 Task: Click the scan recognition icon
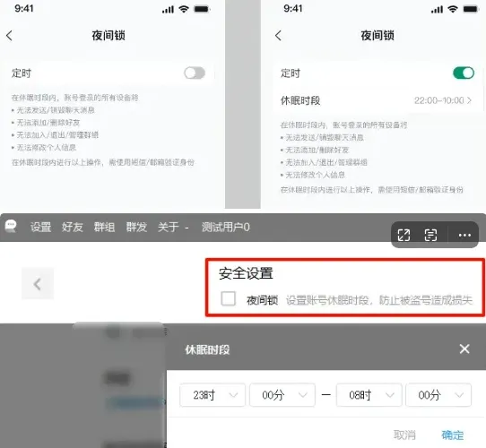(430, 235)
